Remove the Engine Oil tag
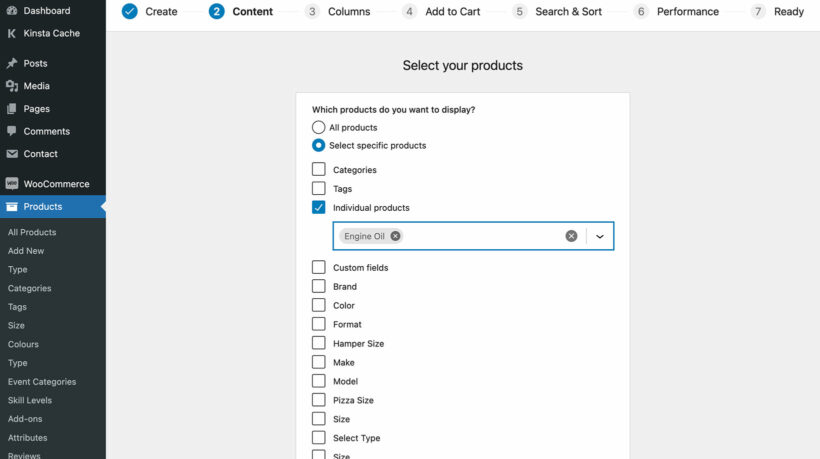Viewport: 820px width, 459px height. 395,236
